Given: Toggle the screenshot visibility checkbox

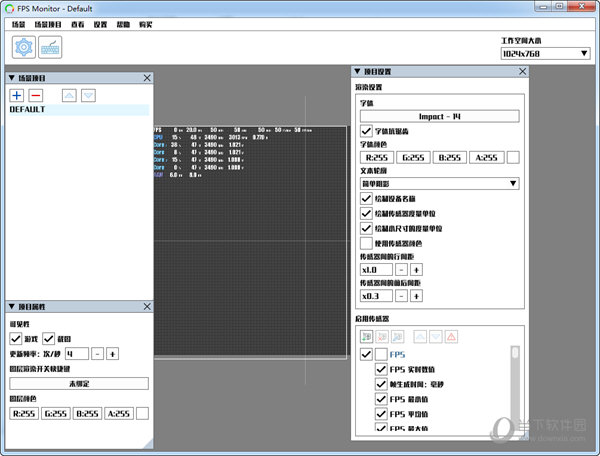Looking at the screenshot, I should (49, 339).
